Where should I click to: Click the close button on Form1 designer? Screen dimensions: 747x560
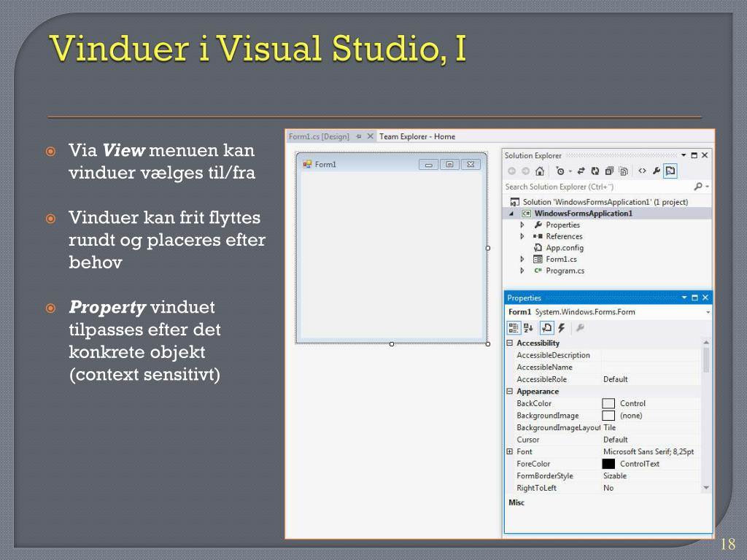(x=471, y=165)
